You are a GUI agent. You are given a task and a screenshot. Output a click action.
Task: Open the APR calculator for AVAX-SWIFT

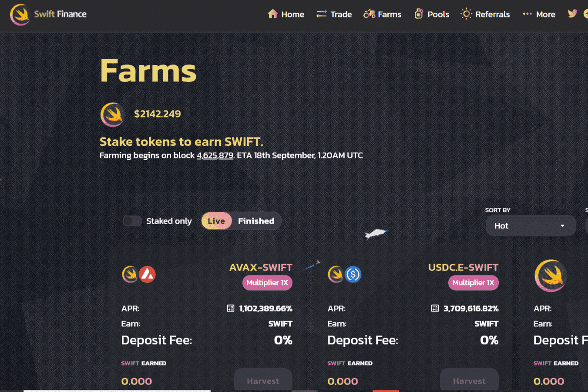(231, 308)
